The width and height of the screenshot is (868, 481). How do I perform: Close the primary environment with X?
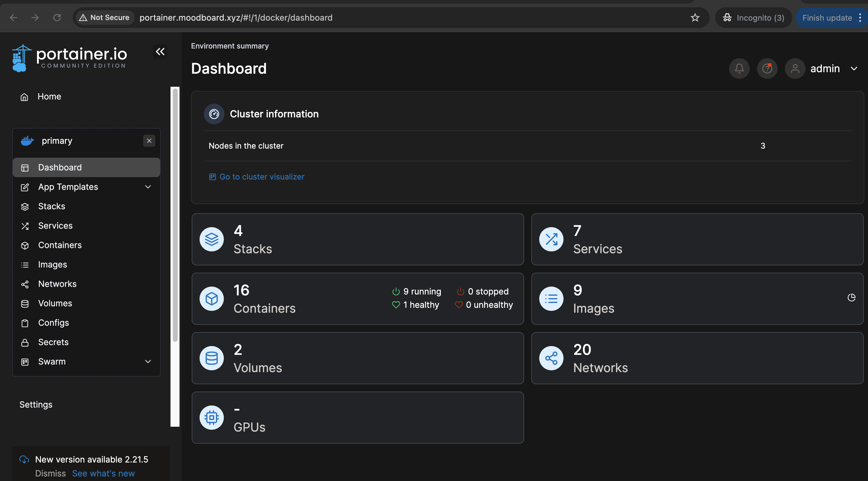(149, 141)
